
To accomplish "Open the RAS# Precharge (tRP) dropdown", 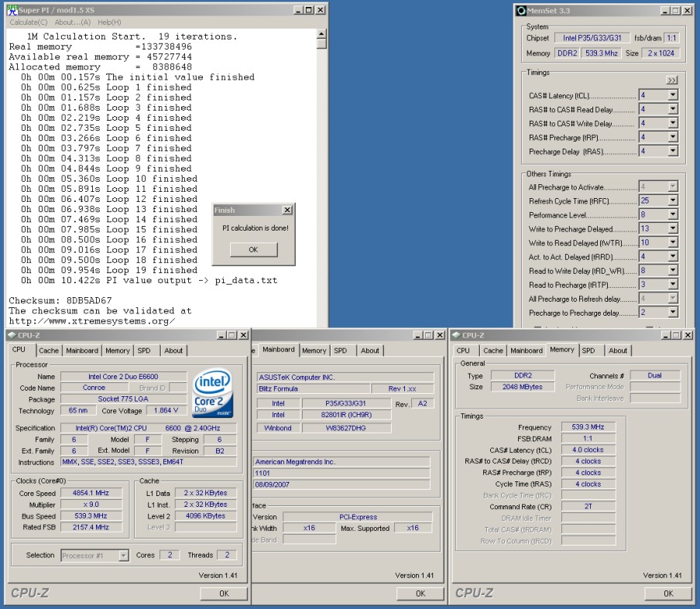I will pos(673,137).
